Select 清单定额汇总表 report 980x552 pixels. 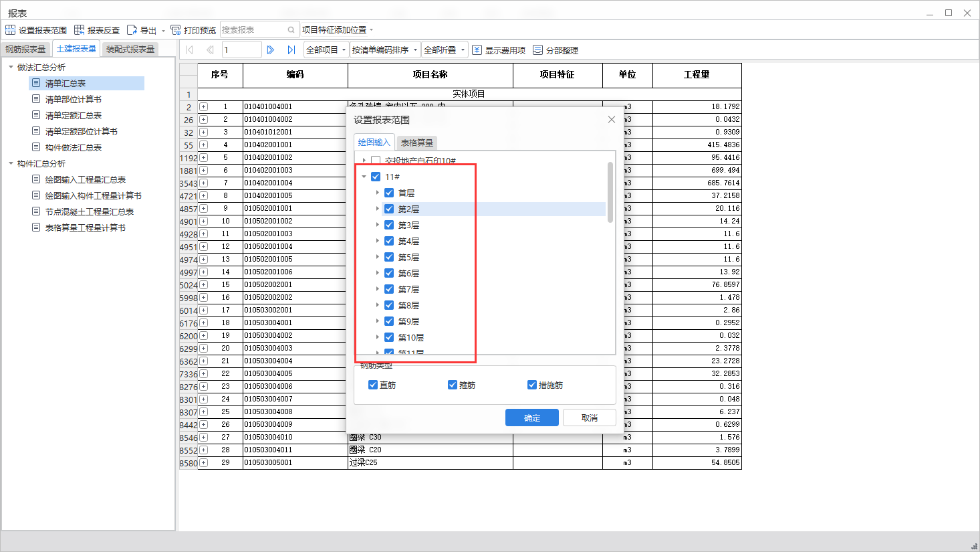(x=74, y=115)
